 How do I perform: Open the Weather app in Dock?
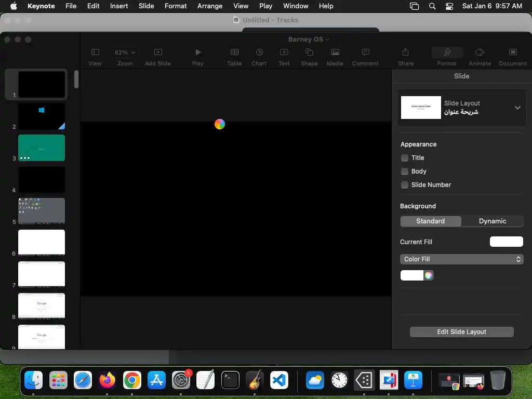[315, 380]
